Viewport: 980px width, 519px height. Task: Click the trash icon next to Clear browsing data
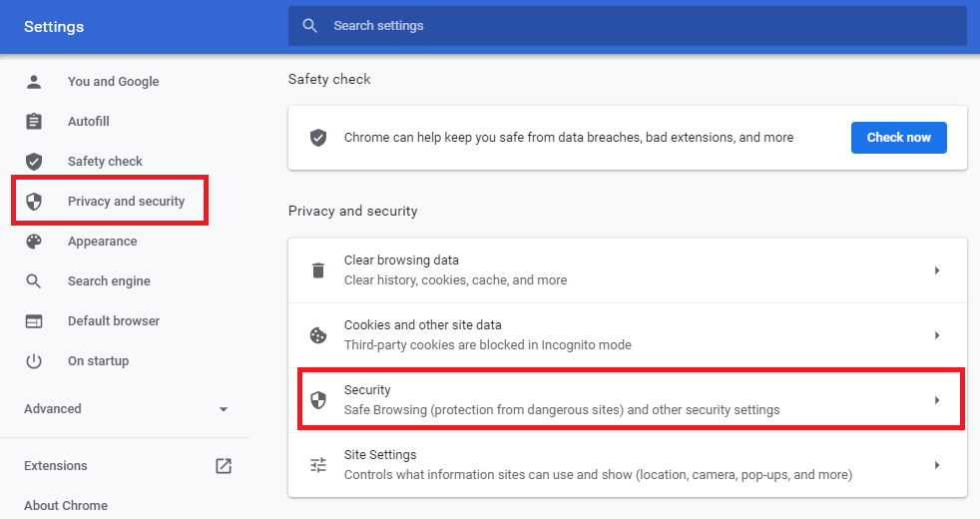318,270
